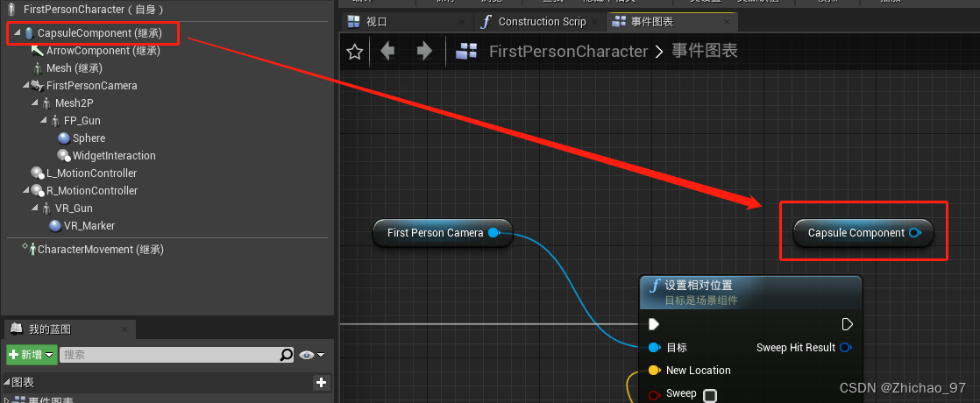Click the Capsule Component variable node
The width and height of the screenshot is (980, 403).
pos(863,233)
